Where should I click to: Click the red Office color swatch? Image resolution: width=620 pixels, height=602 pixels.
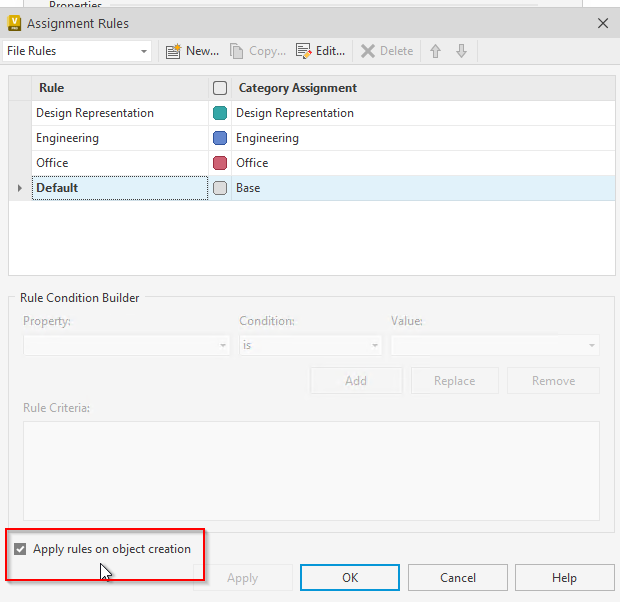coord(220,163)
